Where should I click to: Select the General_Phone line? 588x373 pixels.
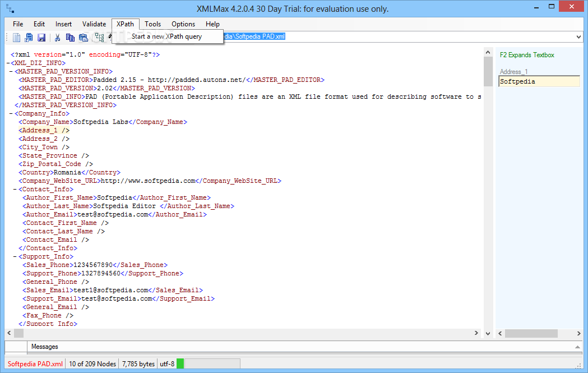(56, 282)
